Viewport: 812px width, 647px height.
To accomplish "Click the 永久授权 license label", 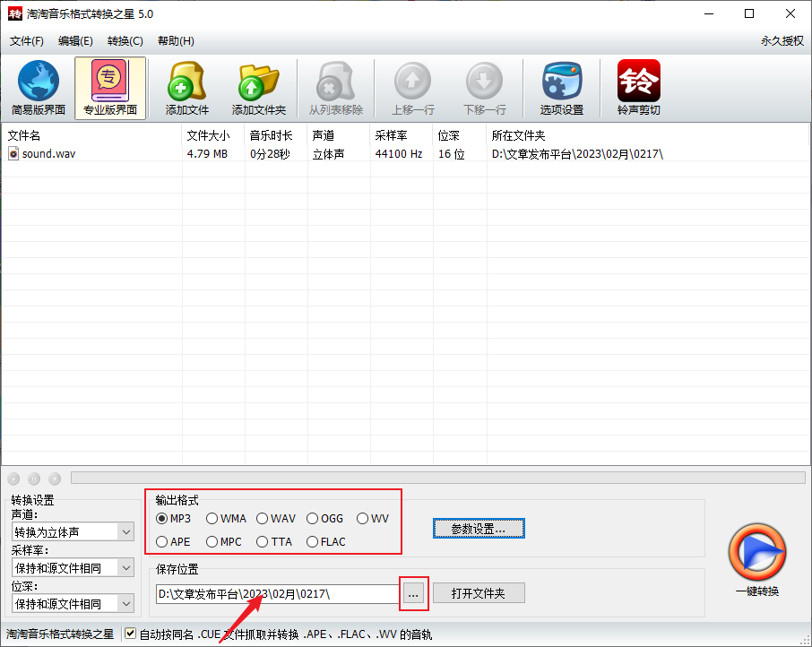I will (782, 41).
